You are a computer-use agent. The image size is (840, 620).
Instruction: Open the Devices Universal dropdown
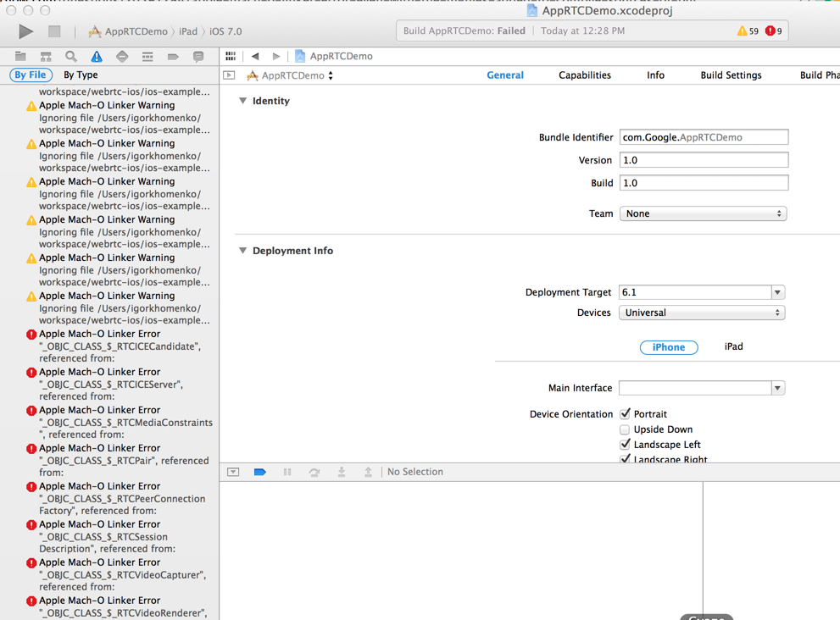702,313
